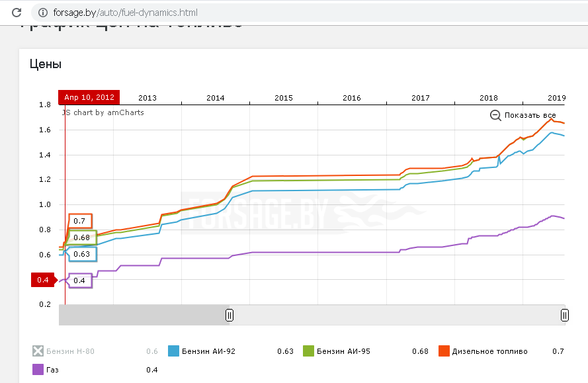Toggle the blue Бензин АИ-92 legend marker
This screenshot has width=588, height=383.
pyautogui.click(x=175, y=351)
